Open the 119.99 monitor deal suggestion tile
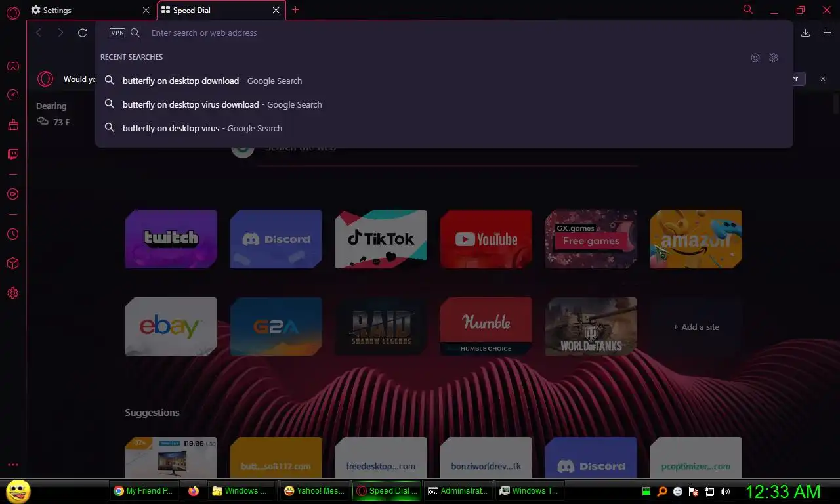Screen dimensions: 840x504 tap(171, 457)
